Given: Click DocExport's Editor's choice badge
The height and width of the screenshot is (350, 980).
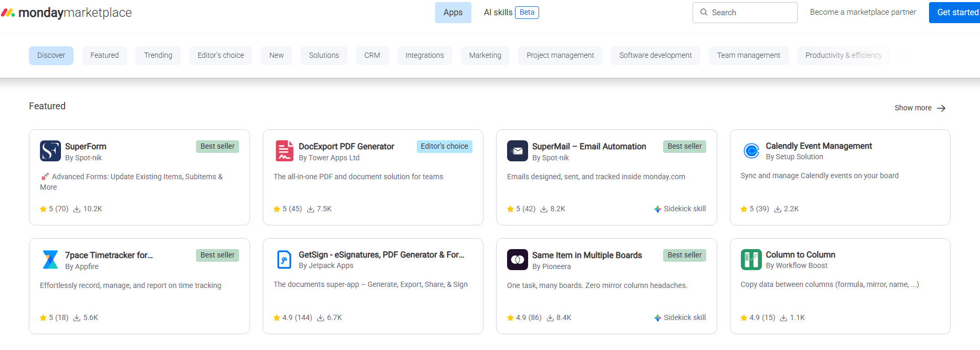Looking at the screenshot, I should click(445, 147).
